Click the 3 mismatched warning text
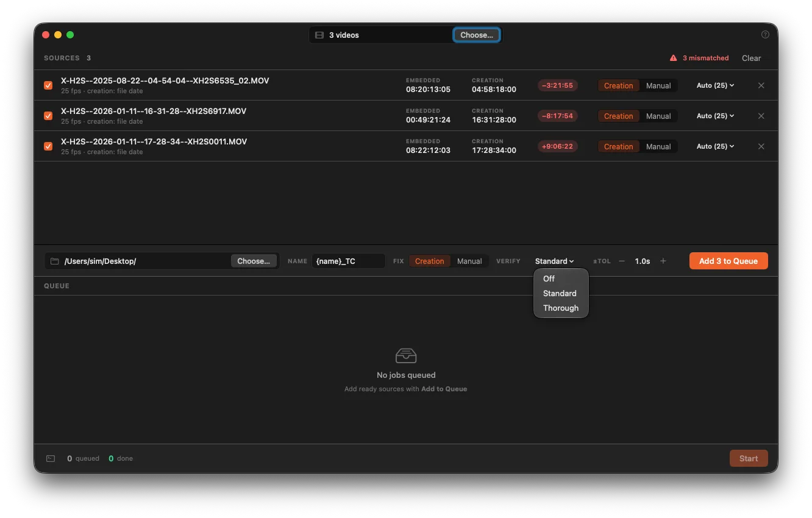Screen dimensions: 812x518 tap(705, 58)
